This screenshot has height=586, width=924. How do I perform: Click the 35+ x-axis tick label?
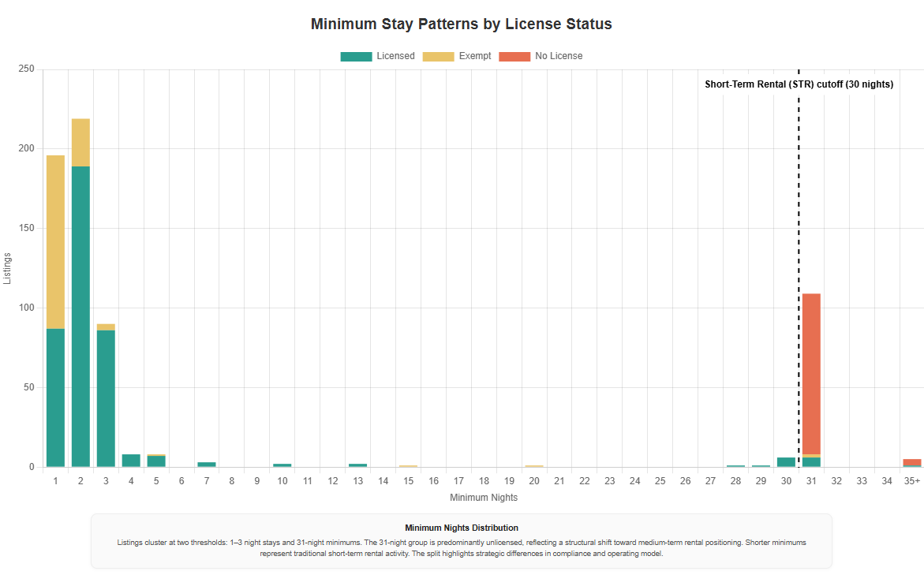click(913, 480)
